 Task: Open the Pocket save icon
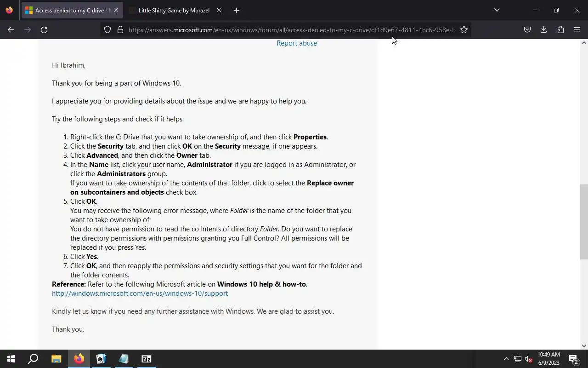click(x=527, y=30)
